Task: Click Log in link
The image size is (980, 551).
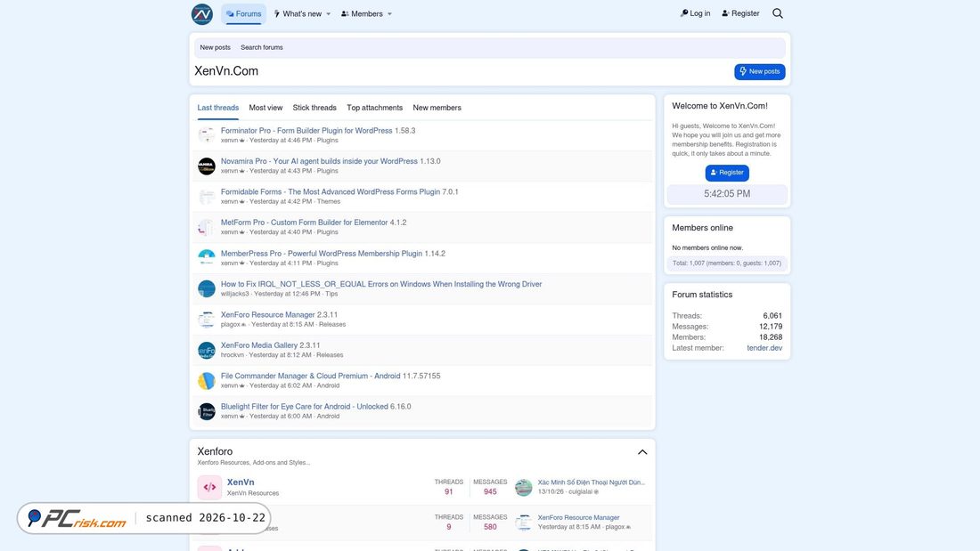Action: click(x=695, y=13)
